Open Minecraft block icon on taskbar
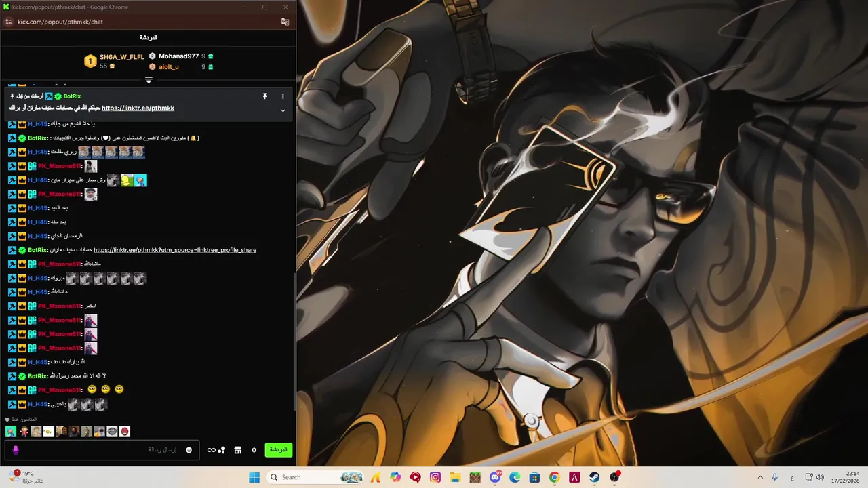 click(x=475, y=477)
